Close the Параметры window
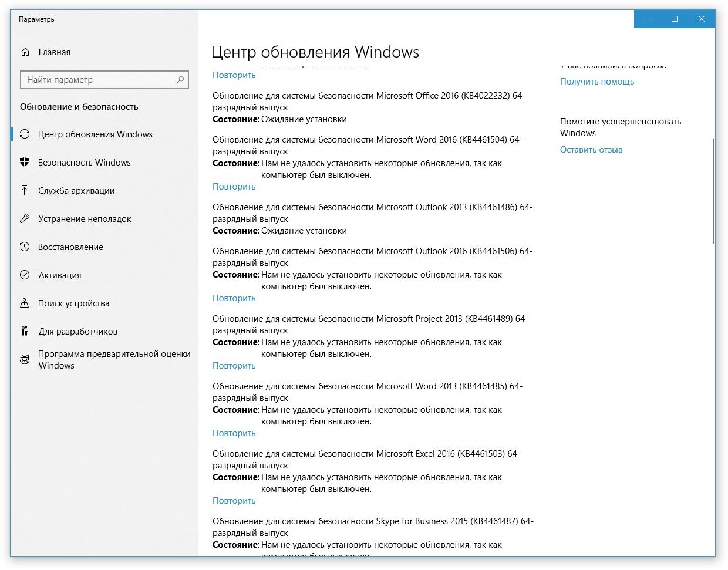This screenshot has width=728, height=570. pyautogui.click(x=702, y=19)
